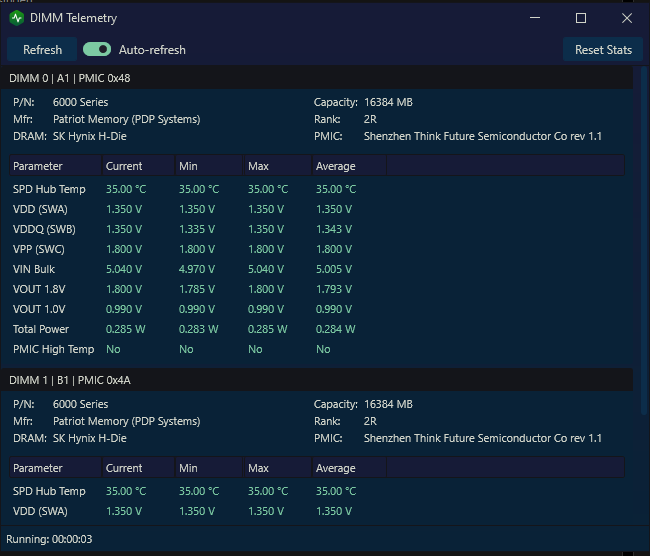The width and height of the screenshot is (650, 556).
Task: Maximize the DIMM Telemetry window
Action: click(x=581, y=18)
